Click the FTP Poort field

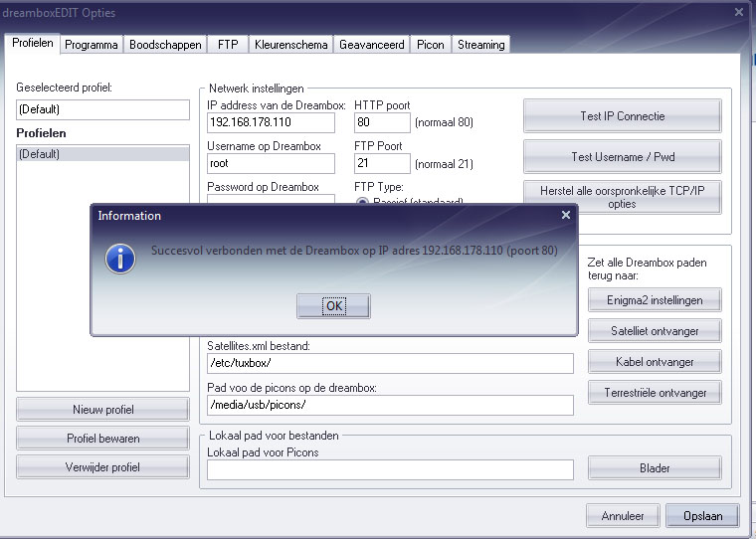382,163
